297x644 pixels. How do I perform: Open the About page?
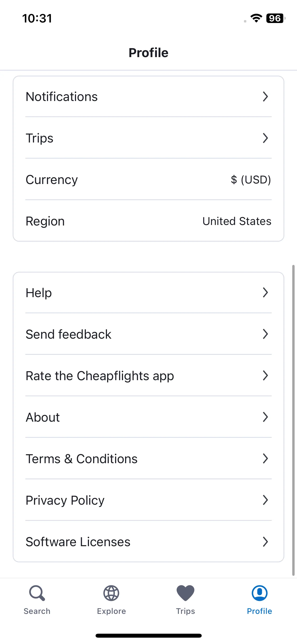pyautogui.click(x=148, y=417)
